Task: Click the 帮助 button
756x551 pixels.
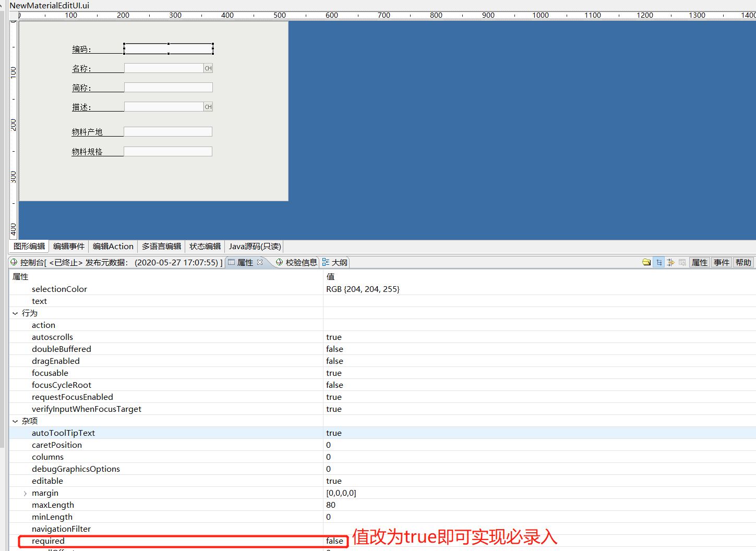Action: [743, 262]
